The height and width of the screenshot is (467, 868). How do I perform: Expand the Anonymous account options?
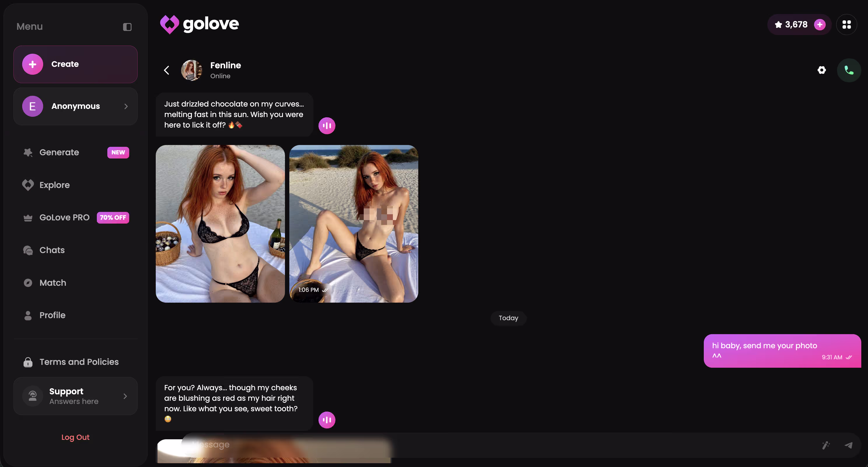tap(126, 106)
